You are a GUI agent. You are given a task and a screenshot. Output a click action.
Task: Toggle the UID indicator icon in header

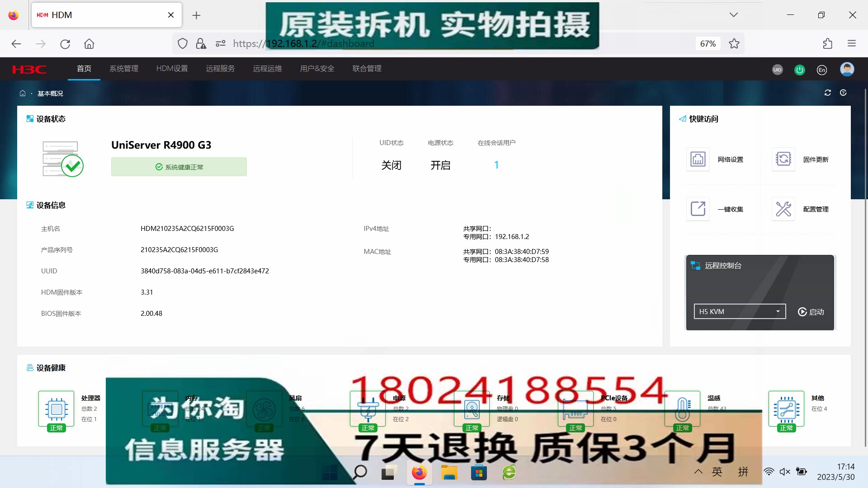pos(777,70)
